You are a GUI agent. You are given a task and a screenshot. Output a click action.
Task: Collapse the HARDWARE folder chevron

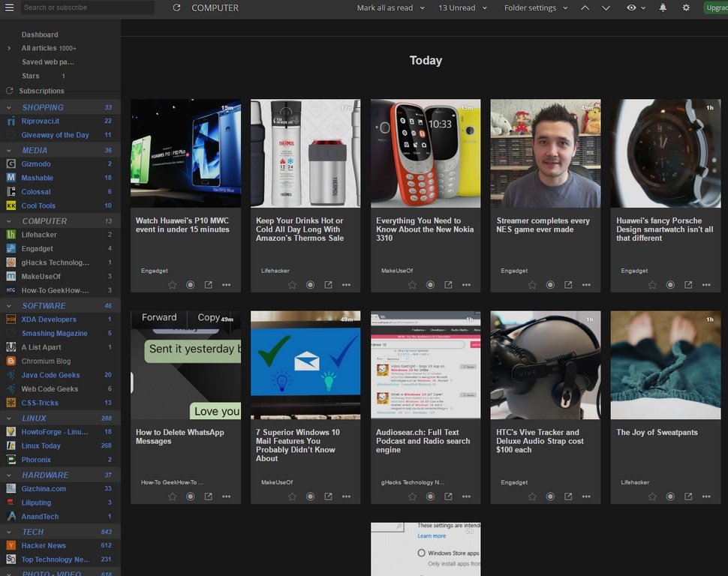[9, 475]
